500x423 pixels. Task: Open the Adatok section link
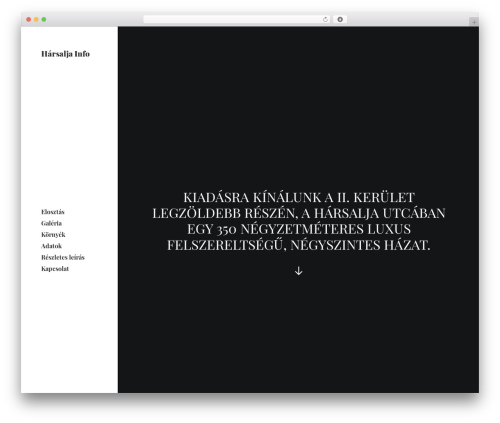pos(51,246)
